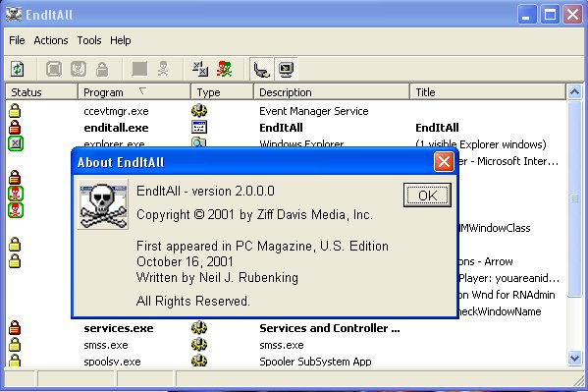Click the scrollbar down arrow
Image resolution: width=588 pixels, height=392 pixels.
tap(575, 359)
